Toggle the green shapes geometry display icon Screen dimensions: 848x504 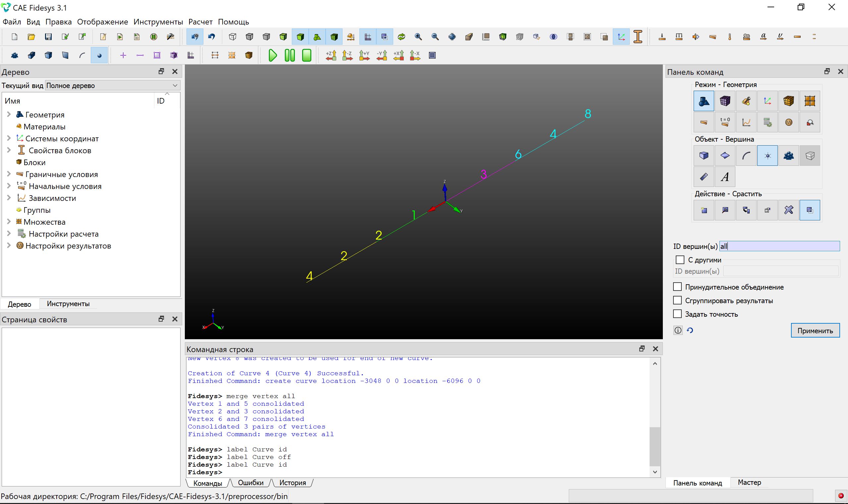317,37
